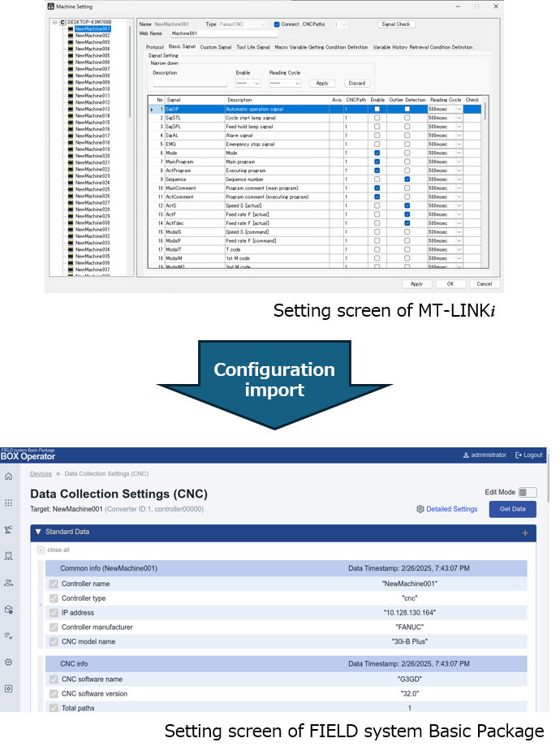
Task: Open the Narrow down Enable dropdown
Action: [248, 83]
